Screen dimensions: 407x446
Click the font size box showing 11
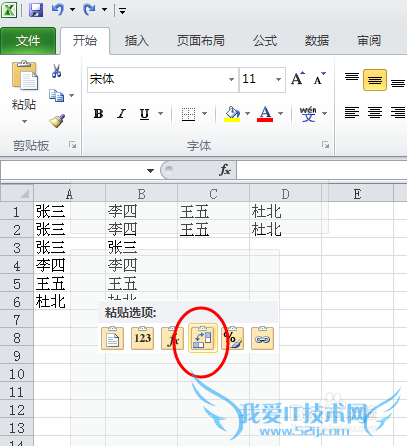pos(256,80)
